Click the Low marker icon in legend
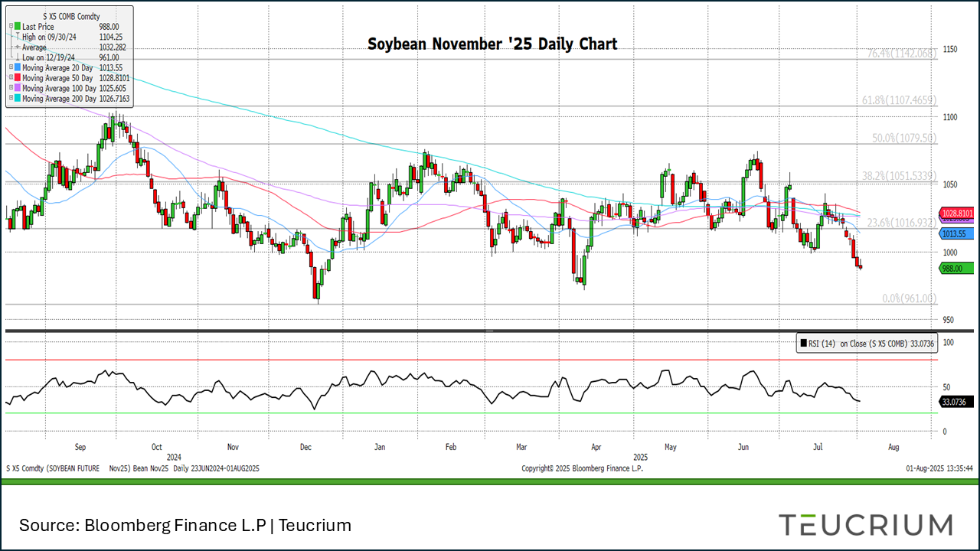This screenshot has height=551, width=980. coord(18,57)
